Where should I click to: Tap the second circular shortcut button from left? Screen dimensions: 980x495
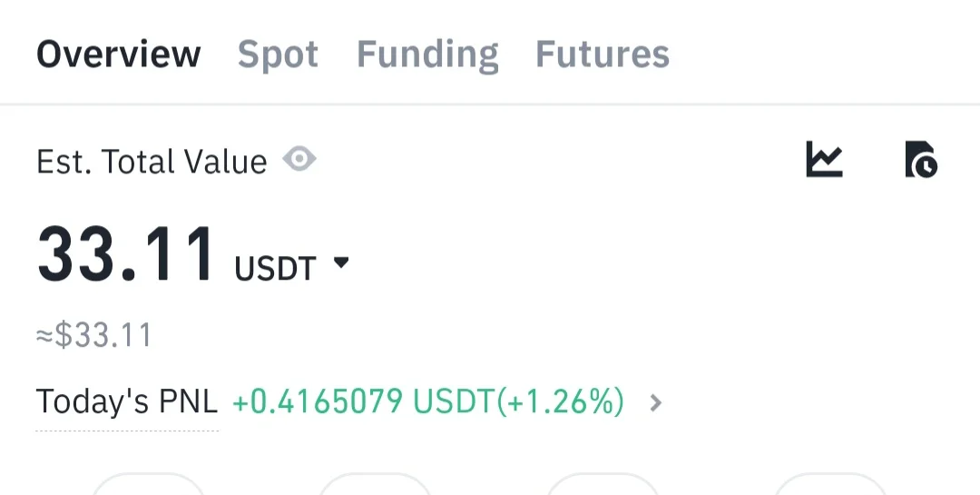click(375, 484)
